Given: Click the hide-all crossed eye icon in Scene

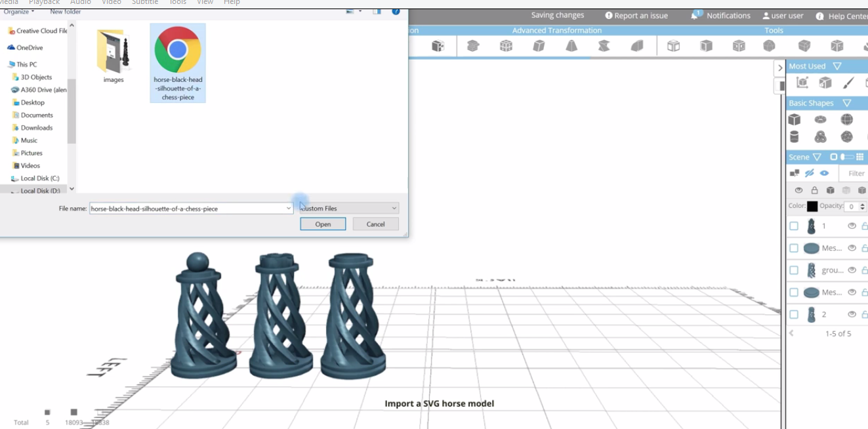Looking at the screenshot, I should click(x=810, y=173).
